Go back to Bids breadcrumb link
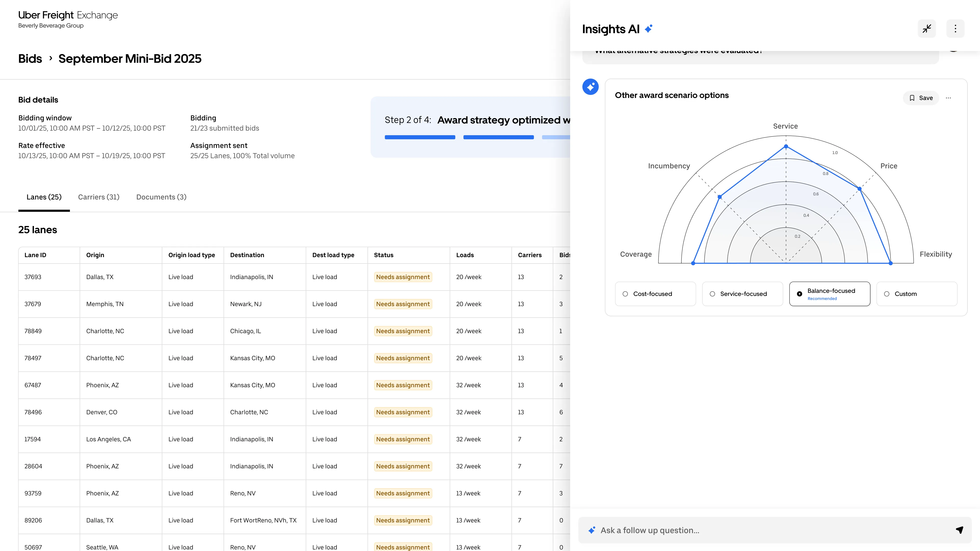Viewport: 980px width, 551px height. click(x=30, y=59)
